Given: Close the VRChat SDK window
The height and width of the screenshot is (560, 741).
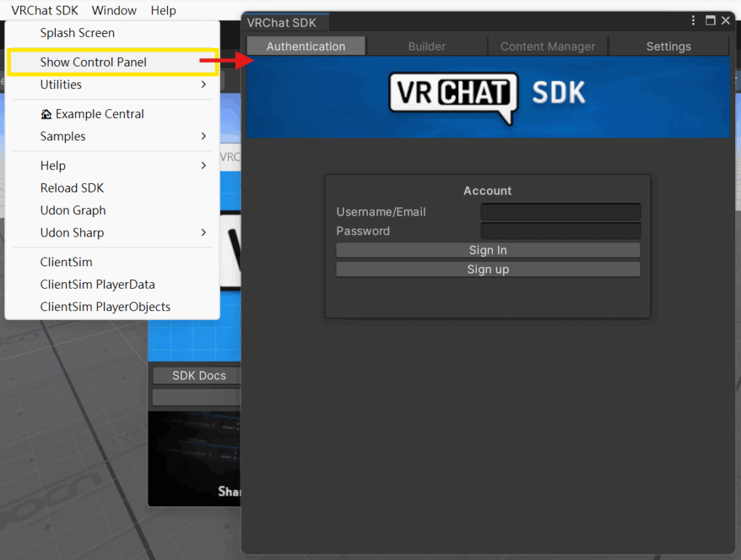Looking at the screenshot, I should [x=726, y=21].
